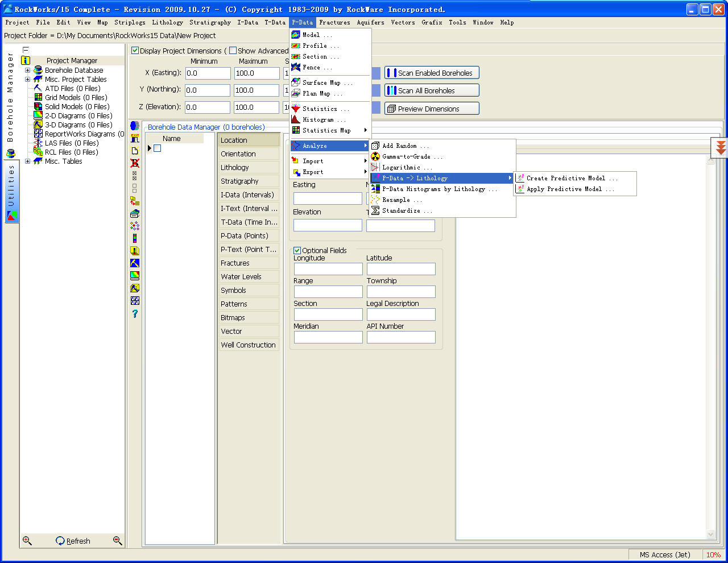728x563 pixels.
Task: Check the borehole row checkbox under Name
Action: click(x=158, y=148)
